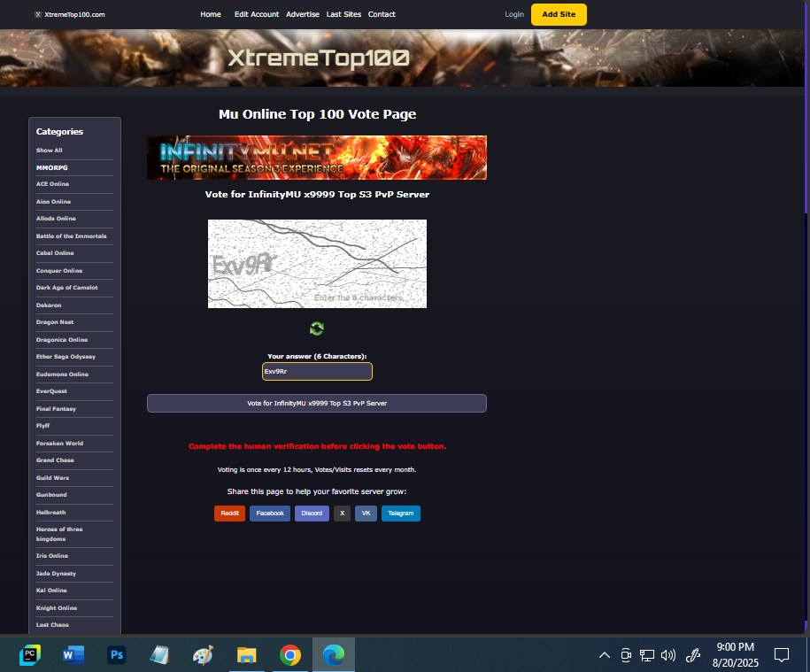Open PyCharm from the taskbar

[x=30, y=655]
